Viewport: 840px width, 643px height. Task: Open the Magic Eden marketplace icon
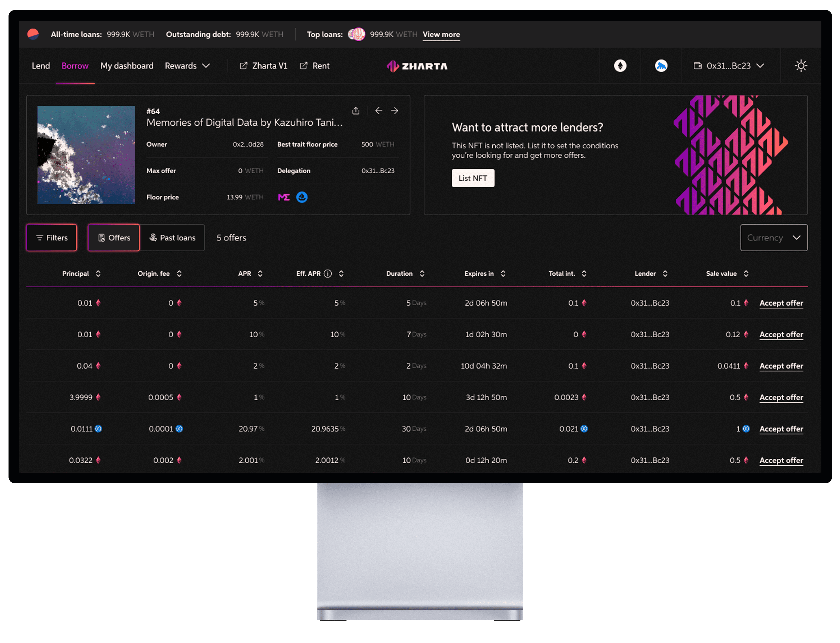pyautogui.click(x=284, y=197)
